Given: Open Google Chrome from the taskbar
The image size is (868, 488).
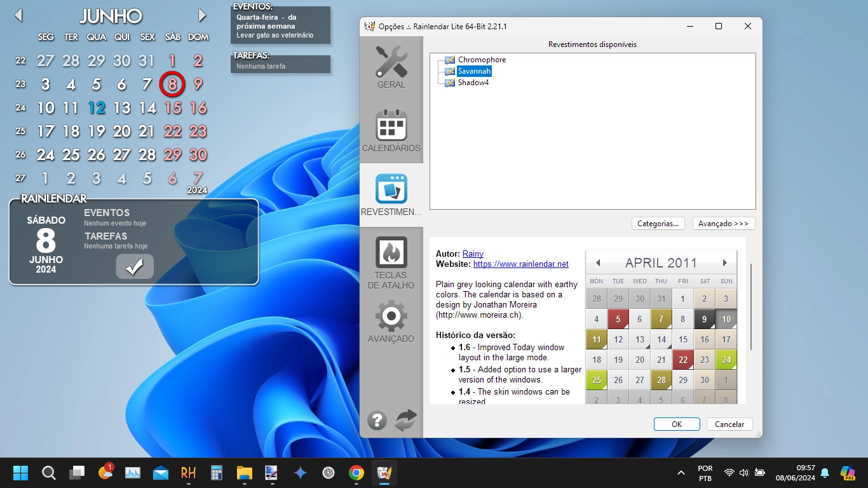Looking at the screenshot, I should [356, 473].
